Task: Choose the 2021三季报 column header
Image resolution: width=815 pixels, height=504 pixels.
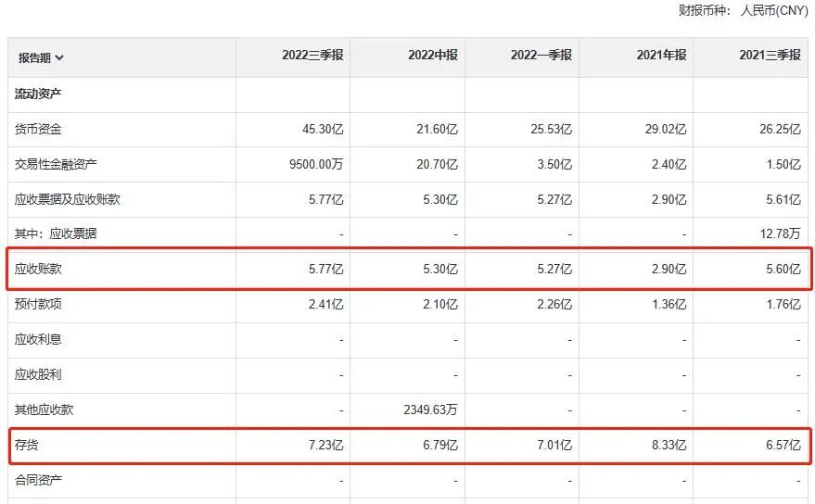Action: coord(769,56)
